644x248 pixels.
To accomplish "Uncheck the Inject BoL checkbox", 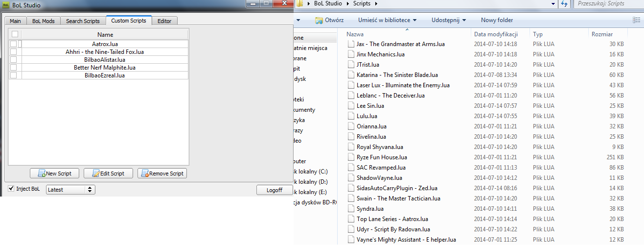I will pos(11,189).
